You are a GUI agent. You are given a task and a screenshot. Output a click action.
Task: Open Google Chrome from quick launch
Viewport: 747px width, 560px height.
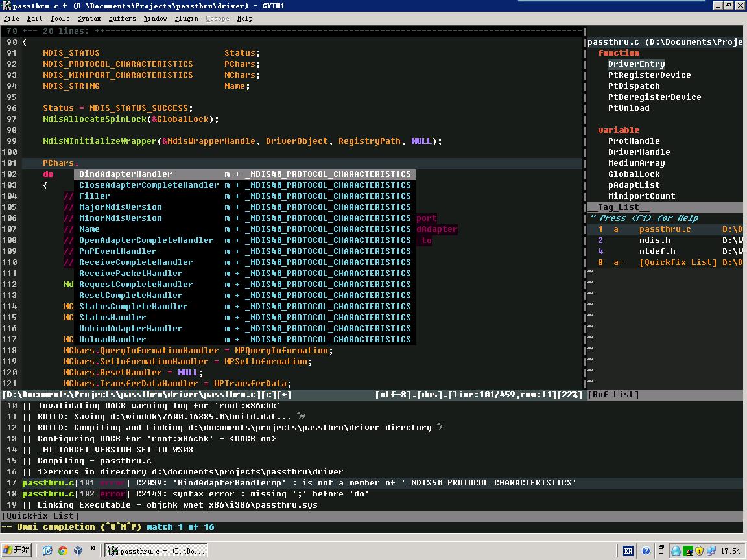pyautogui.click(x=63, y=550)
